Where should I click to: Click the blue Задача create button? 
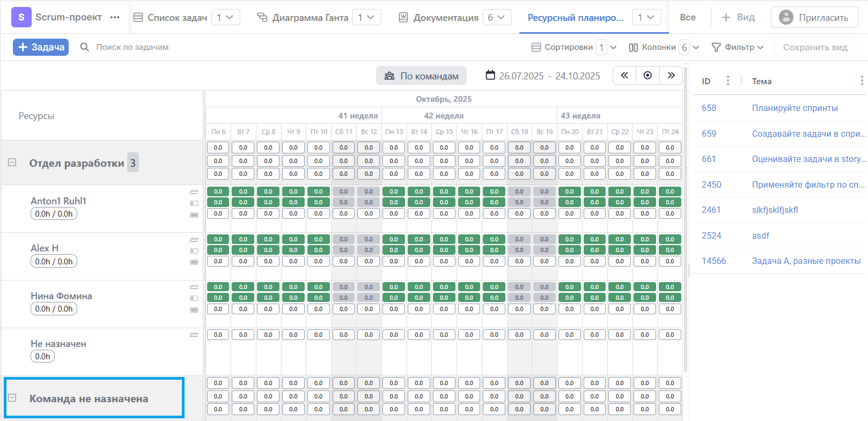pyautogui.click(x=41, y=47)
